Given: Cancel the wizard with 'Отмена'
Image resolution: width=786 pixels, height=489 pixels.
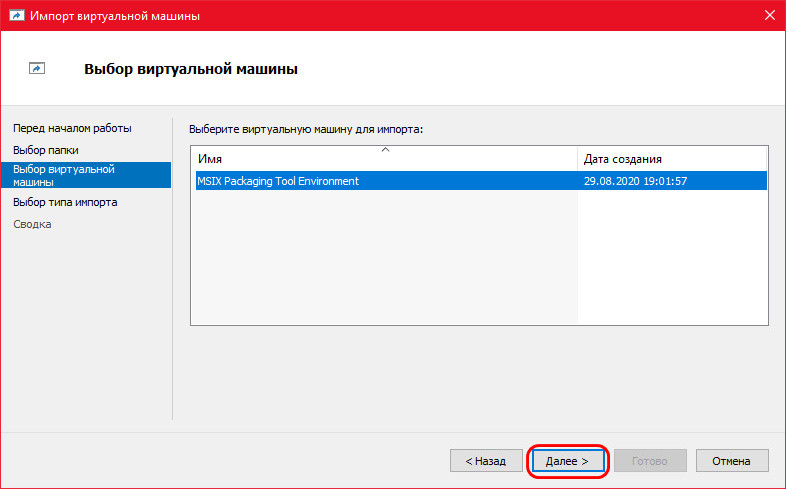Looking at the screenshot, I should [732, 460].
